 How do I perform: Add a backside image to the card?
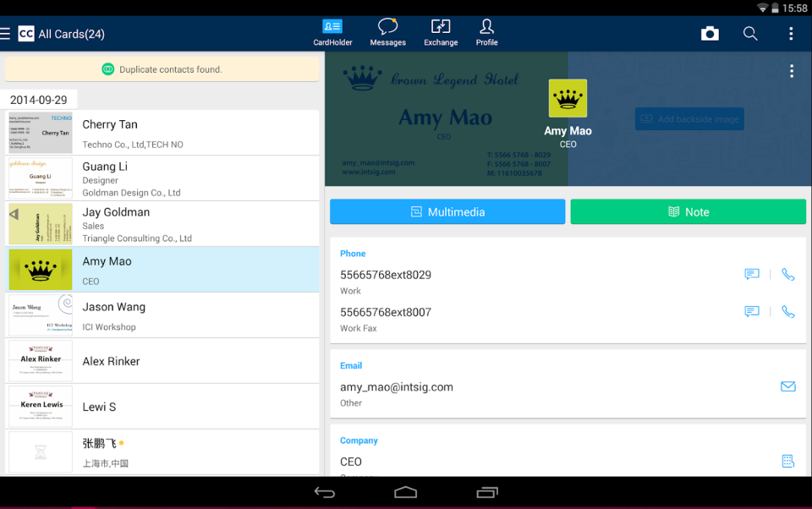pyautogui.click(x=689, y=118)
